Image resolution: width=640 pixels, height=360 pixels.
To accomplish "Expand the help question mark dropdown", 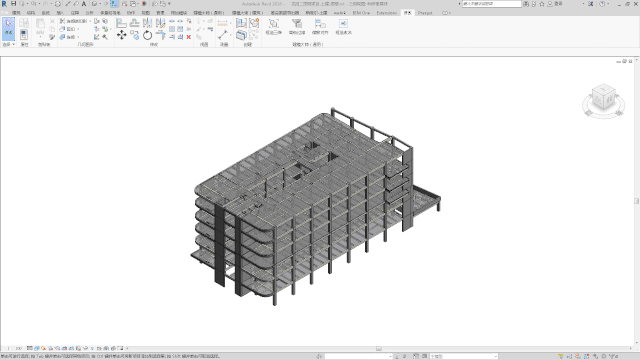I will tap(609, 4).
